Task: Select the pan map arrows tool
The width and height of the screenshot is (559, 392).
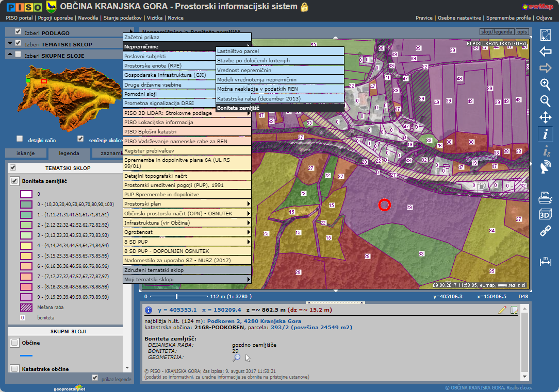Action: coord(545,117)
